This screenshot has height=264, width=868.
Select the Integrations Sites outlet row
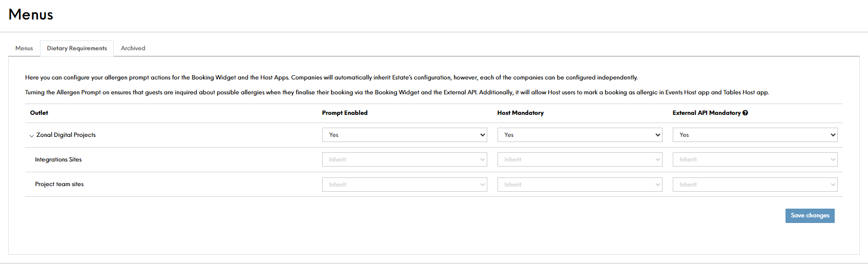pos(58,159)
